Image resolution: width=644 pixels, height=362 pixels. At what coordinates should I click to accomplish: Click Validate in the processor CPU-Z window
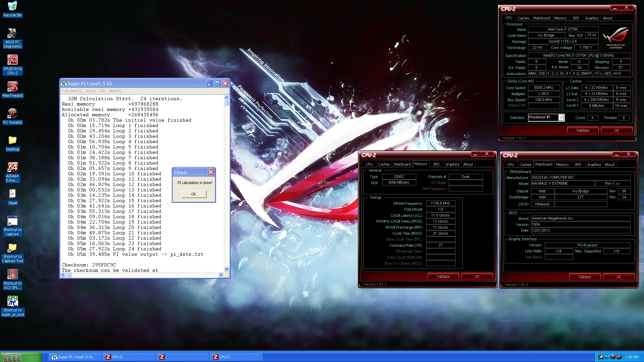[x=583, y=130]
